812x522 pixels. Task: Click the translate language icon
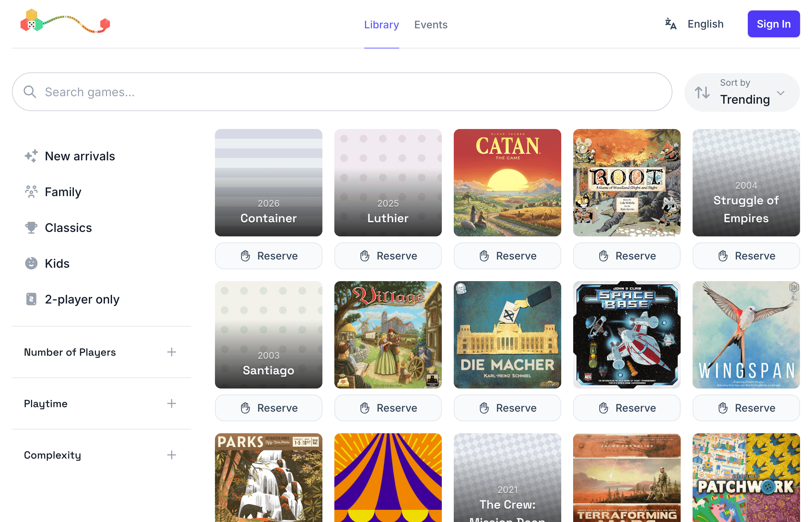coord(671,24)
